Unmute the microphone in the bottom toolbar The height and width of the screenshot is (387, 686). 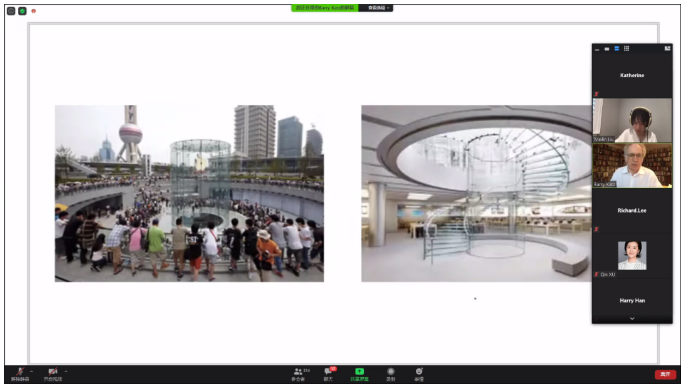click(20, 374)
